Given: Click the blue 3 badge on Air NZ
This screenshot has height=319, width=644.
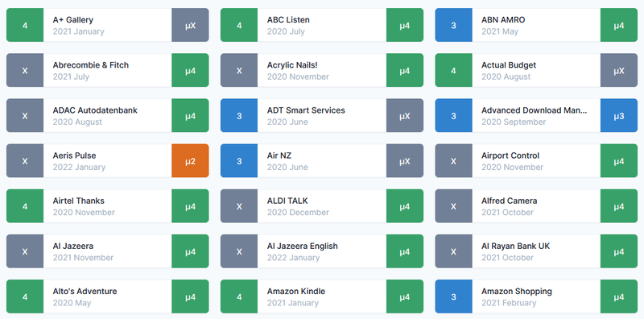Looking at the screenshot, I should coord(239,161).
